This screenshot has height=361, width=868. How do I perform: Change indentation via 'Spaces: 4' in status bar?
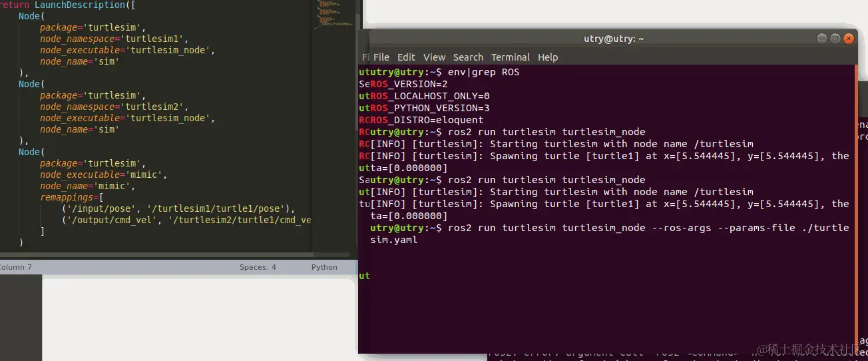coord(258,267)
